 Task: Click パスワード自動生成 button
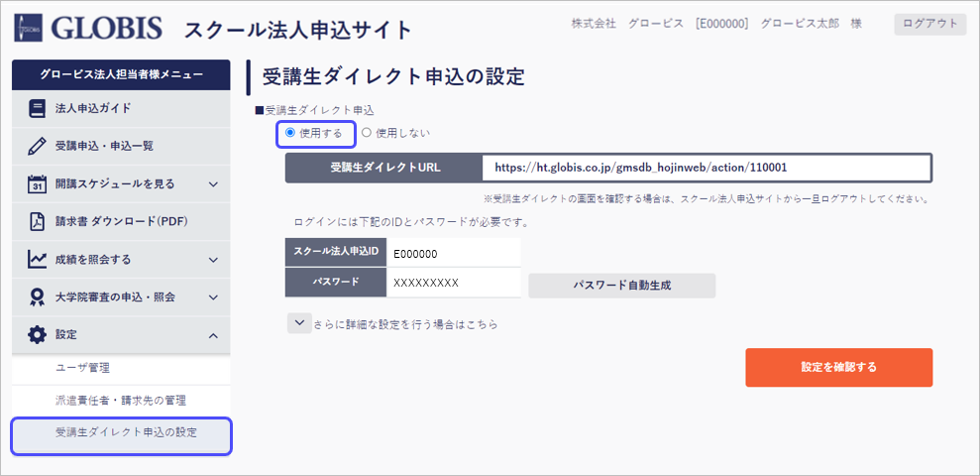(x=622, y=286)
